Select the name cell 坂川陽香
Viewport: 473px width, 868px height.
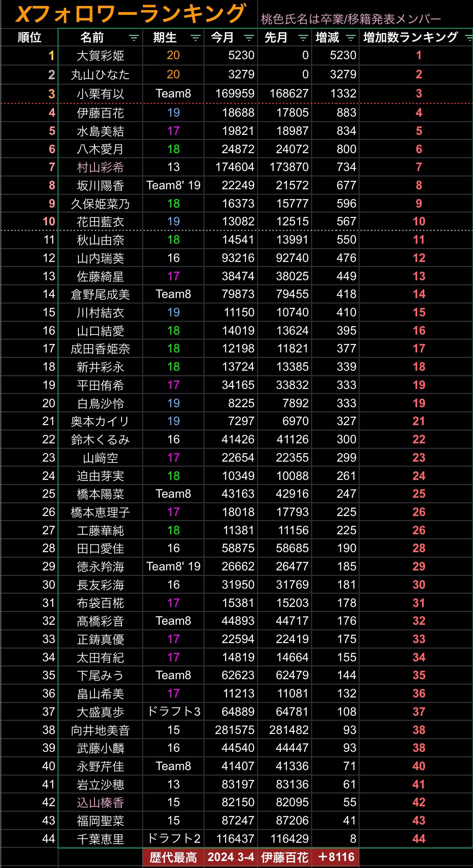[x=100, y=185]
